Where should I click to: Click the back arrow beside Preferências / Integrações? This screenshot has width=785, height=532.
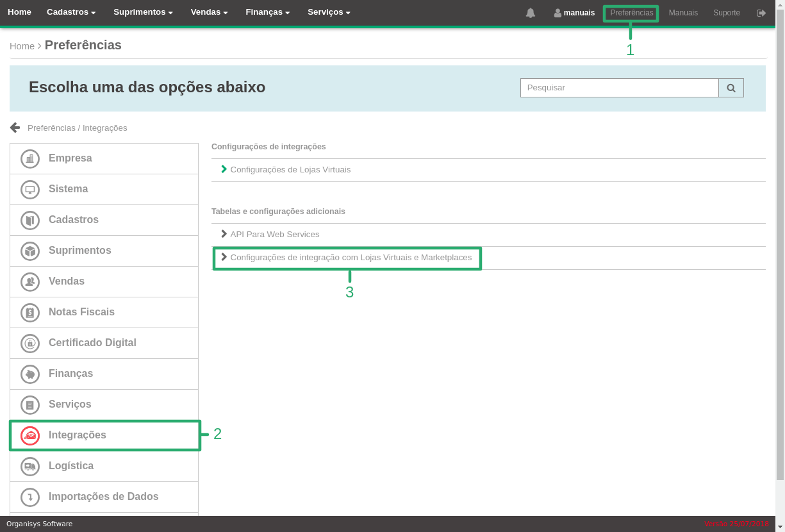[15, 128]
